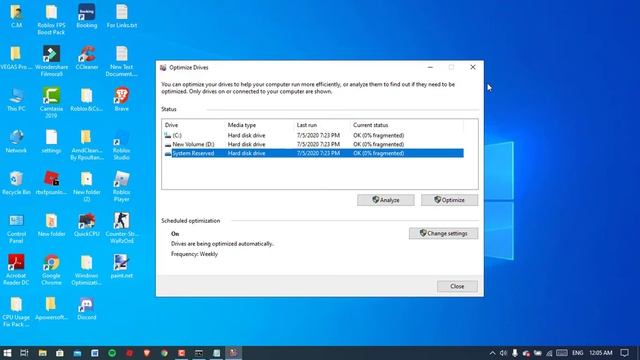Select the This PC desktop icon
Screen dimensions: 640x360
tap(16, 100)
